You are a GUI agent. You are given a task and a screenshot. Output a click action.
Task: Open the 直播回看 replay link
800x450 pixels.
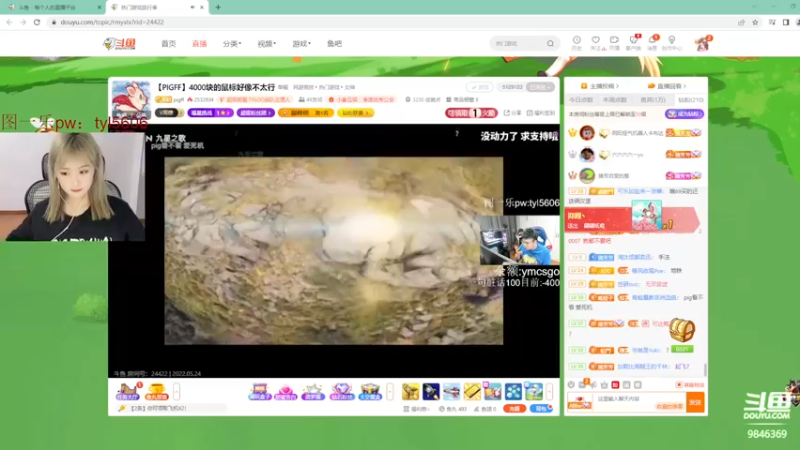pyautogui.click(x=667, y=86)
